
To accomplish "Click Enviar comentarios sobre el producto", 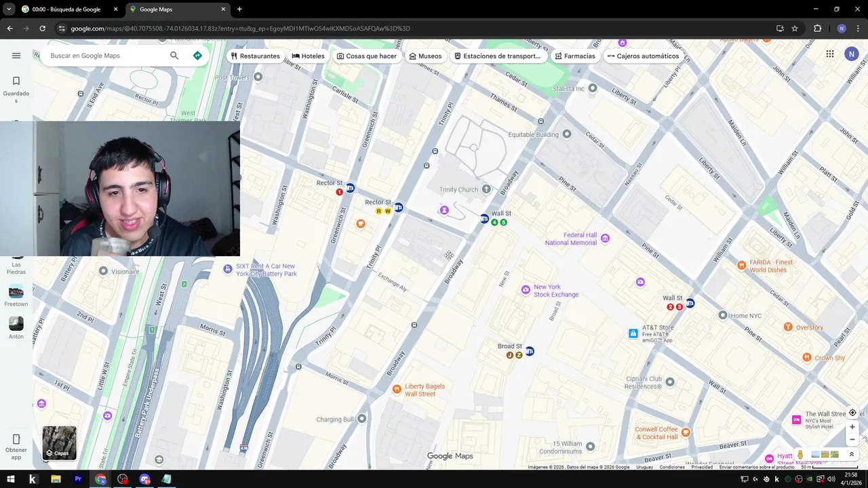I will [757, 467].
